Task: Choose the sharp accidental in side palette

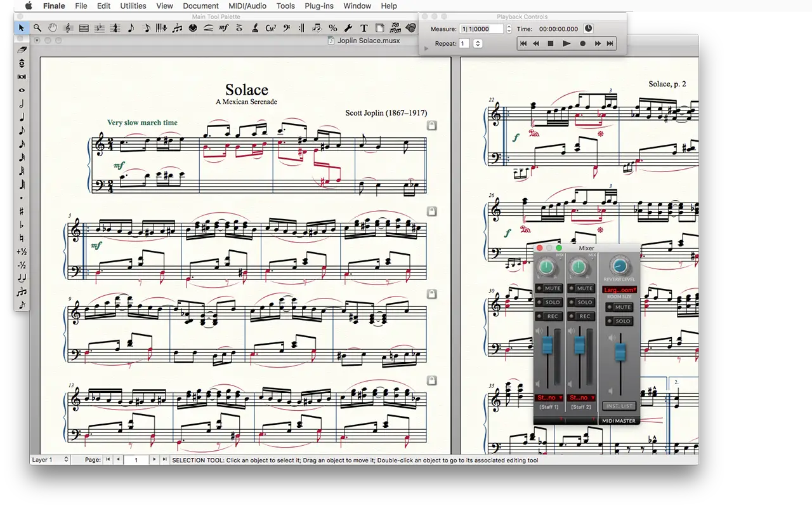Action: (x=22, y=211)
